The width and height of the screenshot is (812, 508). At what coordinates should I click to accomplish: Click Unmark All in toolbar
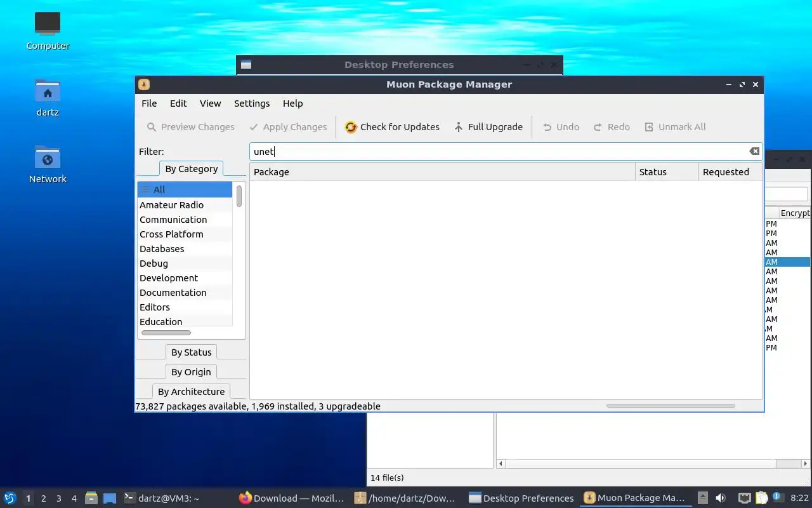(x=675, y=127)
